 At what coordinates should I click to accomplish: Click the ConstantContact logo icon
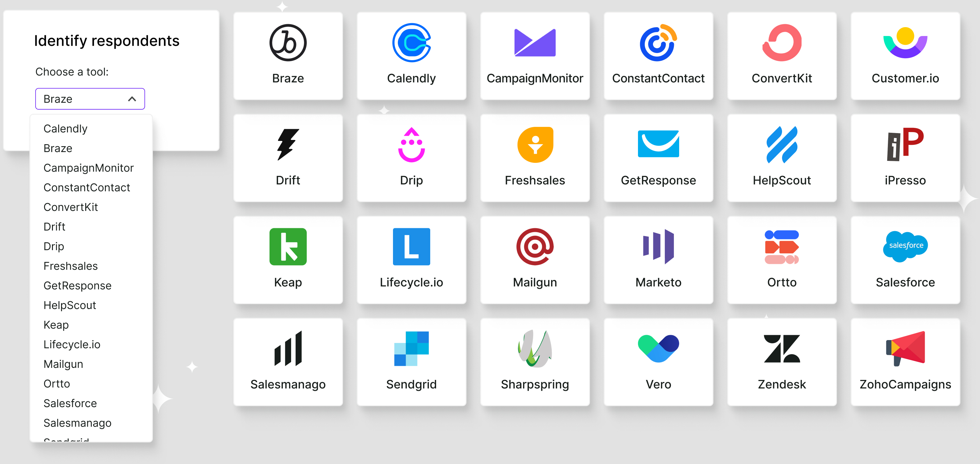click(x=658, y=43)
